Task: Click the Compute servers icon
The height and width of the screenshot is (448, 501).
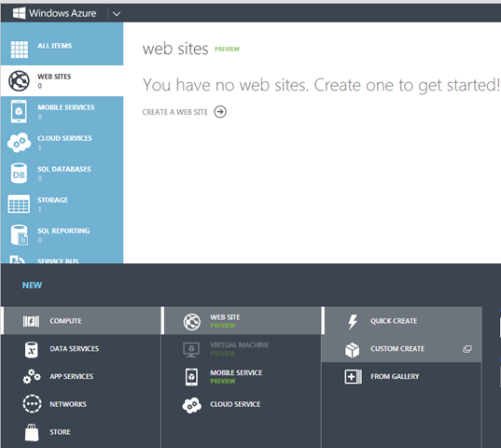Action: 31,321
